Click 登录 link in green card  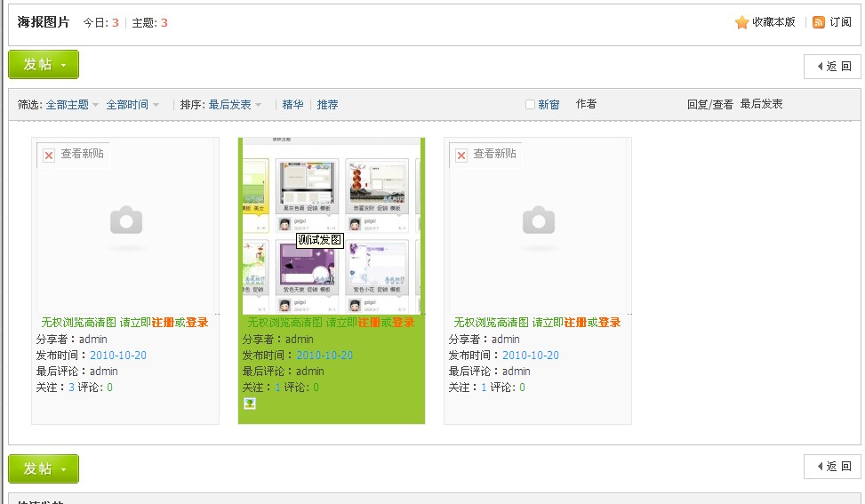coord(404,323)
